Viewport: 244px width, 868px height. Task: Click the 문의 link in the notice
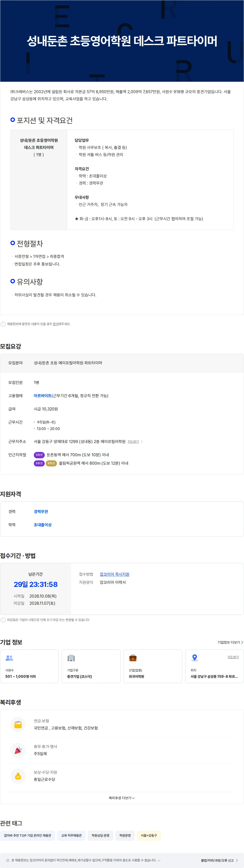(x=55, y=324)
